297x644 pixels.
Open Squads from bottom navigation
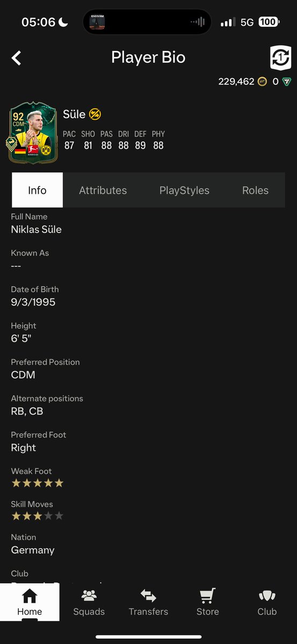click(89, 602)
